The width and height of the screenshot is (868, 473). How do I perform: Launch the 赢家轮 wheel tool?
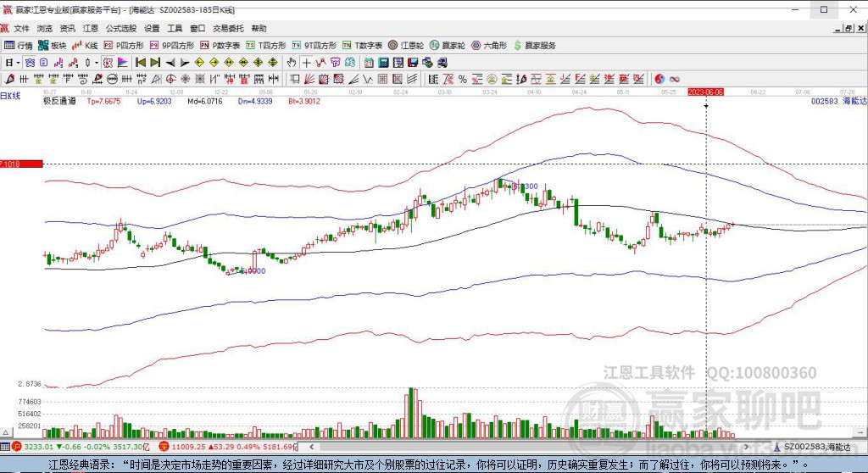(x=448, y=46)
